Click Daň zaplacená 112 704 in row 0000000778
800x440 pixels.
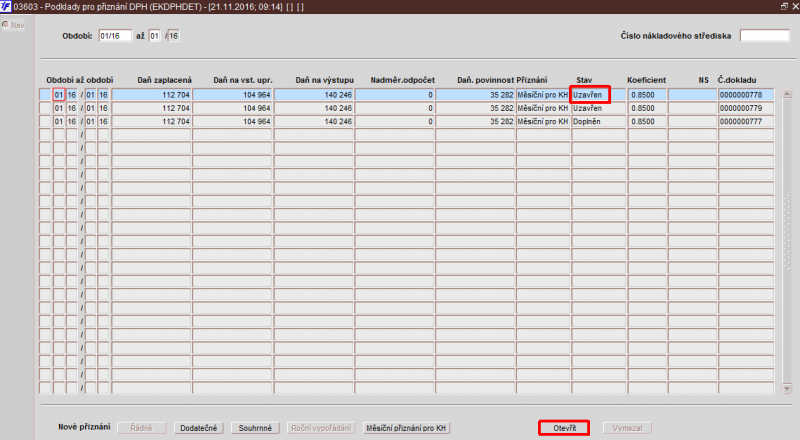pos(152,94)
